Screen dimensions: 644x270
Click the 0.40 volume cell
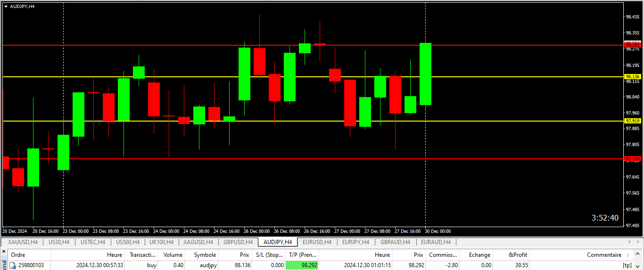pos(178,266)
